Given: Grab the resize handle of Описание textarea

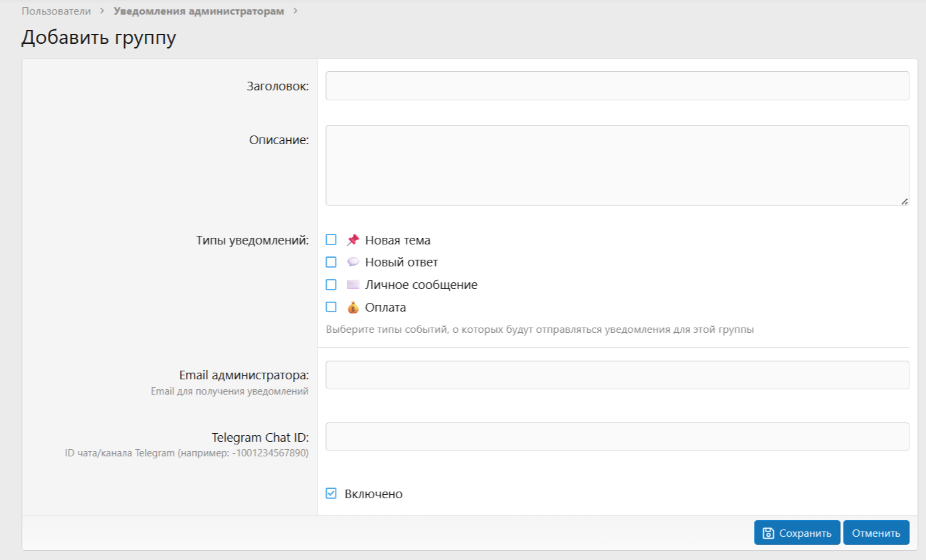Looking at the screenshot, I should [x=905, y=201].
